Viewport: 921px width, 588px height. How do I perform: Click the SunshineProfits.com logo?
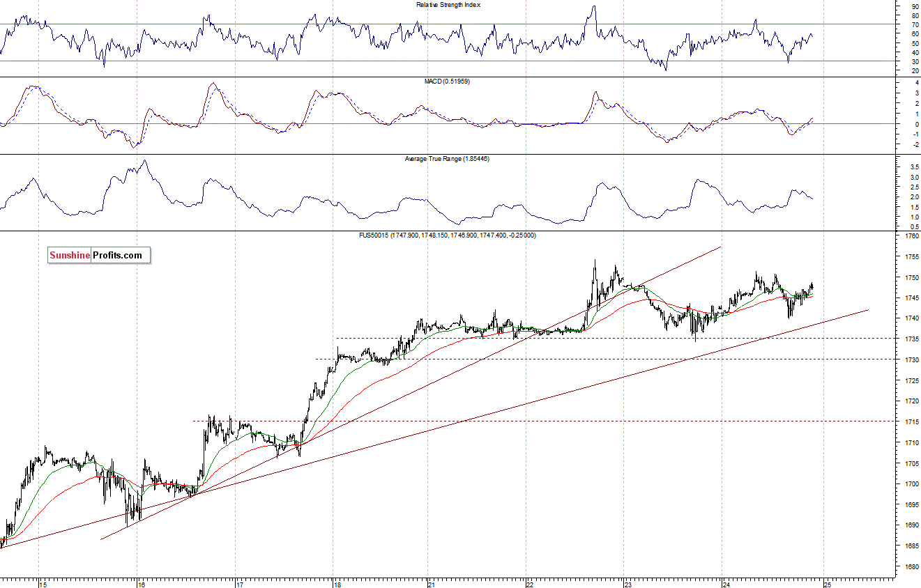99,256
